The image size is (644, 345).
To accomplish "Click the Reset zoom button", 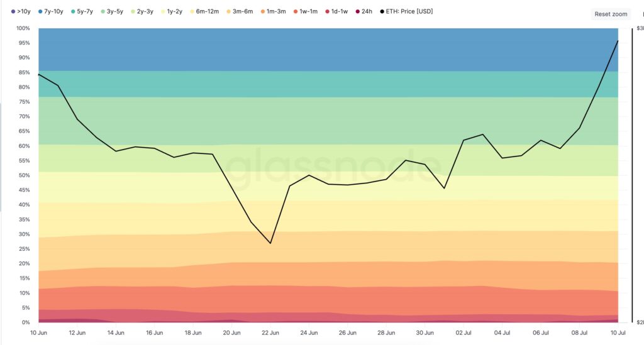I will (611, 14).
